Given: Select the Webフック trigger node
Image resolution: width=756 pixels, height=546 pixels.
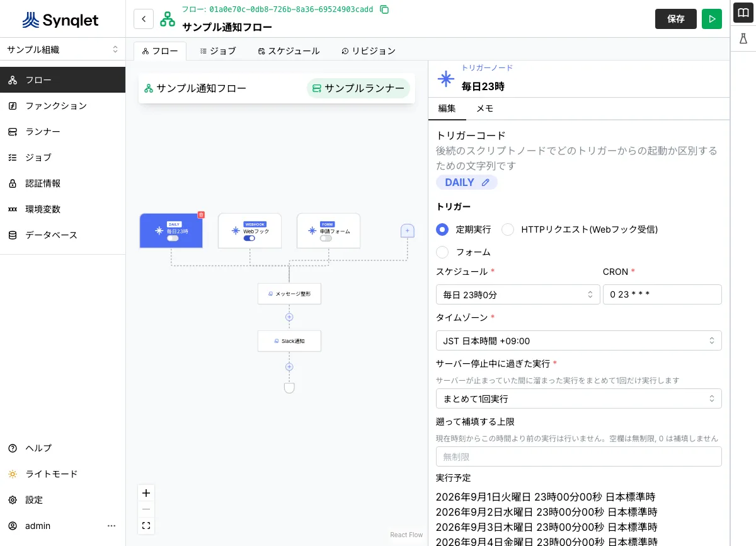Looking at the screenshot, I should pos(250,231).
